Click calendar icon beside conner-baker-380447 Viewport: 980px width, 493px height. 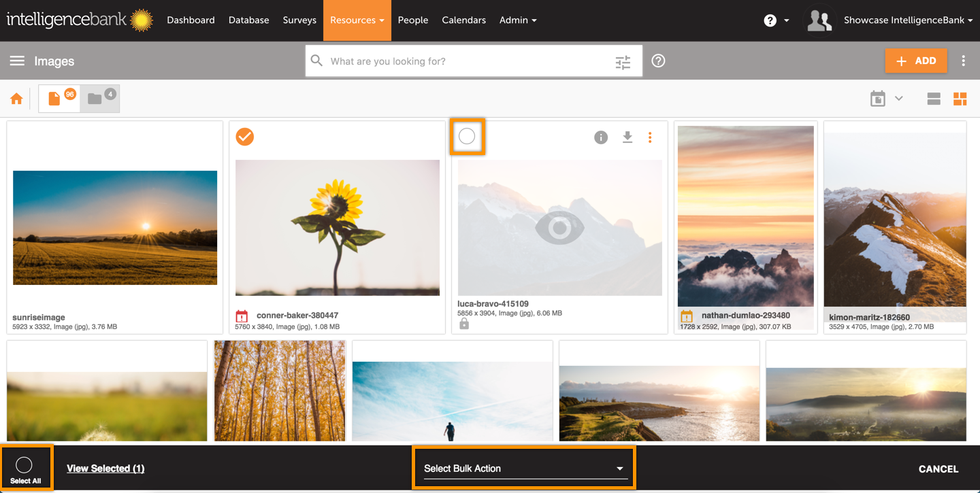click(242, 316)
